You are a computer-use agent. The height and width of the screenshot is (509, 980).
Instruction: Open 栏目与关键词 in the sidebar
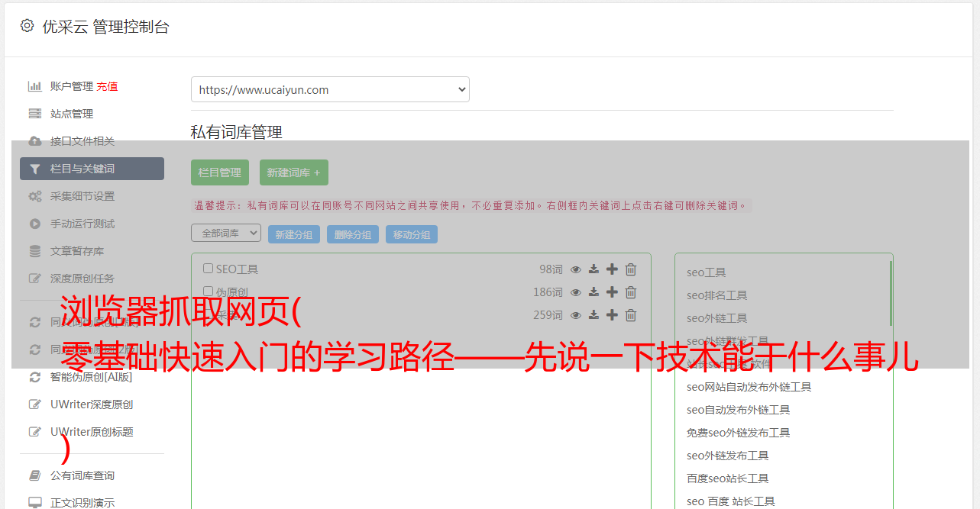(92, 169)
